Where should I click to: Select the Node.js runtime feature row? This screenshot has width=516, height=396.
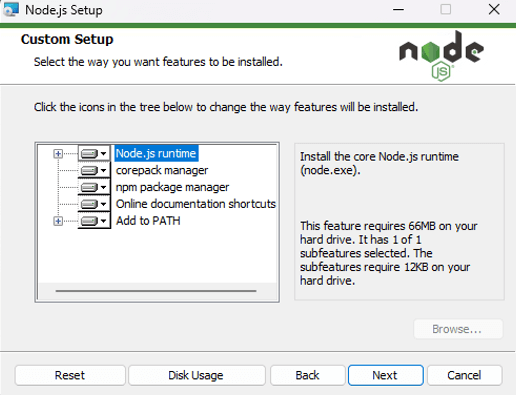[156, 154]
